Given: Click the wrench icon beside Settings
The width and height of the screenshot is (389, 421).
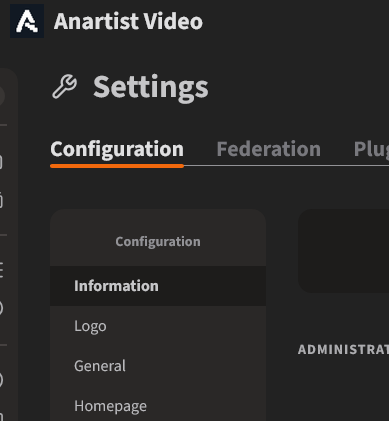Looking at the screenshot, I should point(64,87).
